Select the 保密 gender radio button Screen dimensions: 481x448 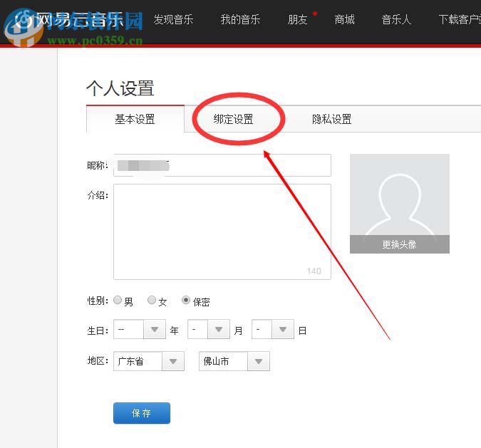(186, 300)
